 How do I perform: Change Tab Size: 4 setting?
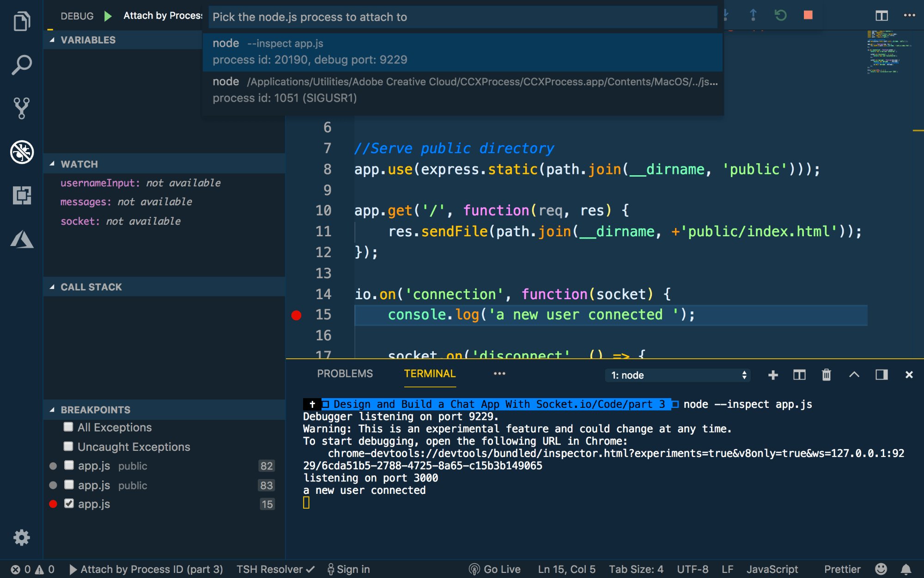636,569
